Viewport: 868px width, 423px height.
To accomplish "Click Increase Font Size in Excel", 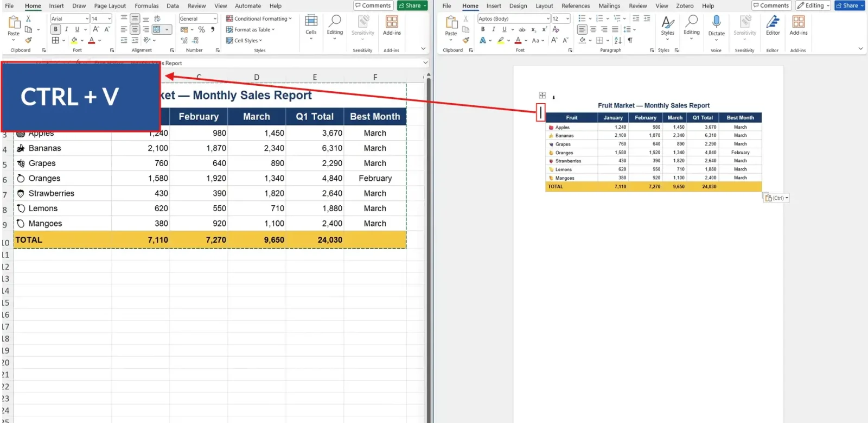I will pyautogui.click(x=96, y=29).
